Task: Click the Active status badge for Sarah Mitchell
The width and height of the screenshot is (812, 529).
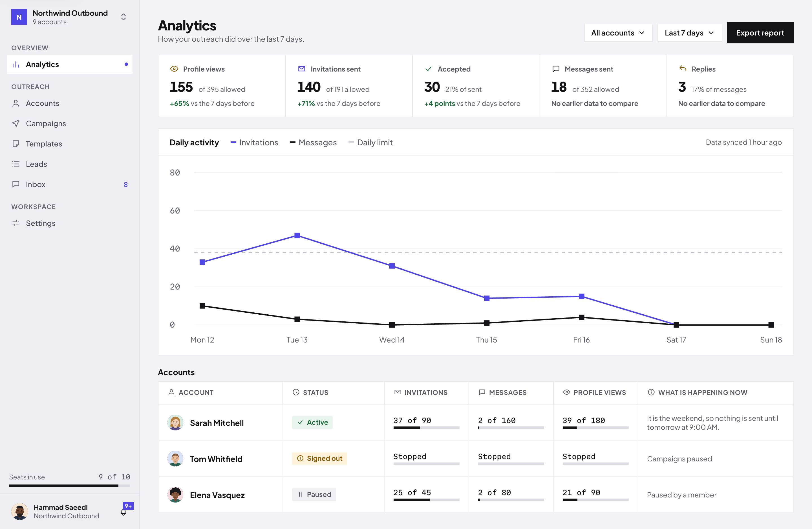Action: point(312,422)
